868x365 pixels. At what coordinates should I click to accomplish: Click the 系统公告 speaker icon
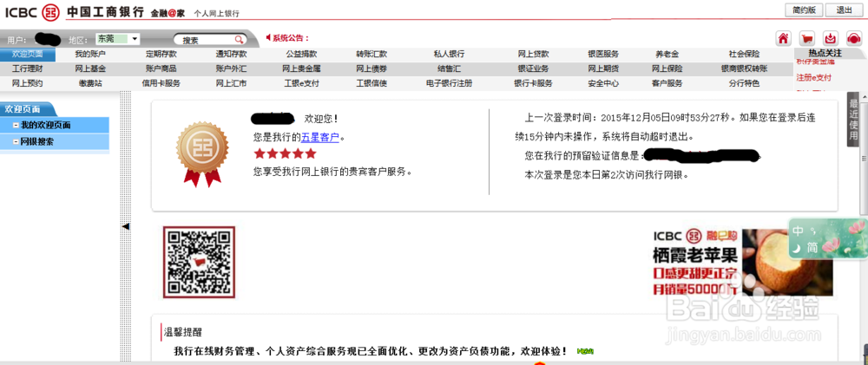(268, 37)
